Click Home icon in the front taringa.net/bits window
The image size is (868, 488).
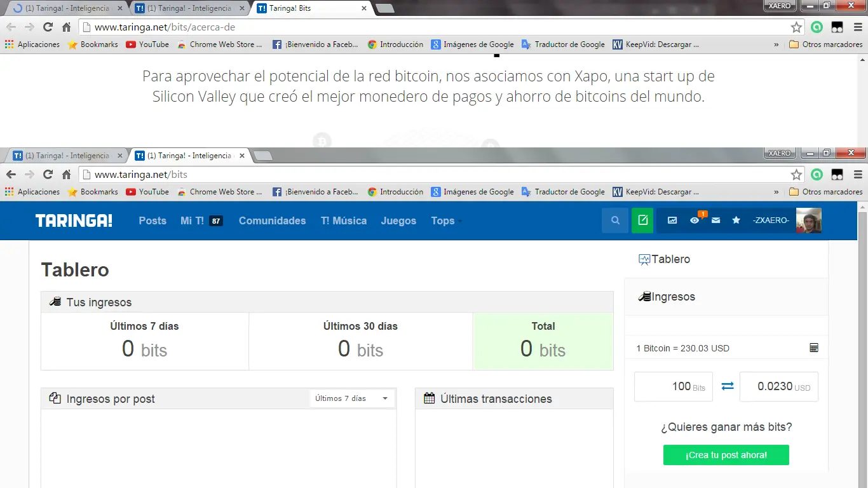tap(66, 174)
